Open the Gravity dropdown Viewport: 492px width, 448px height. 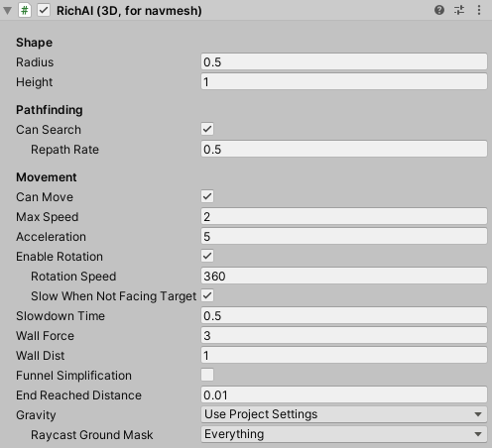click(x=344, y=414)
